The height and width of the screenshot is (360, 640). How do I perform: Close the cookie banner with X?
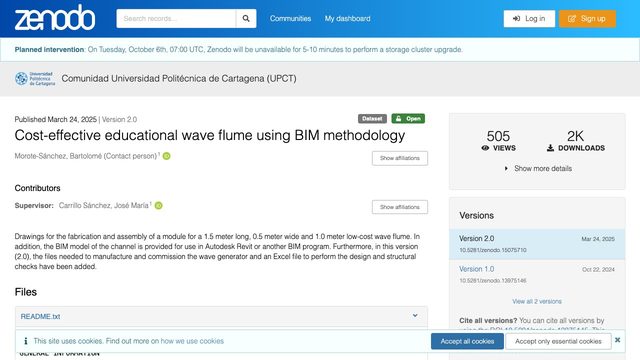618,340
